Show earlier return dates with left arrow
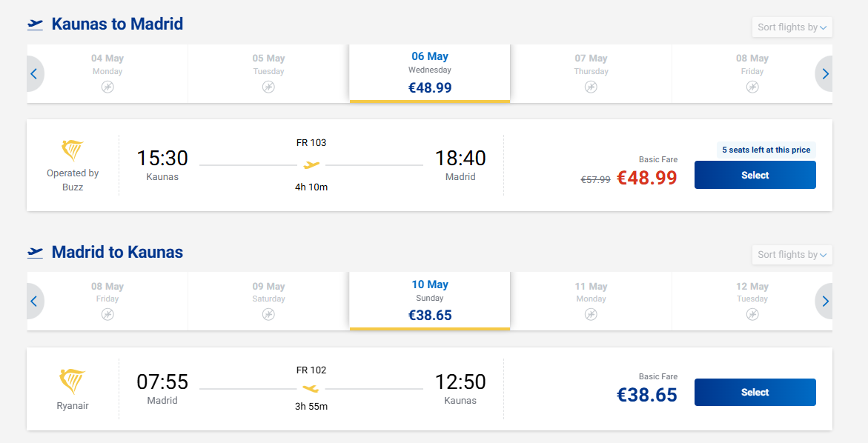 tap(34, 302)
